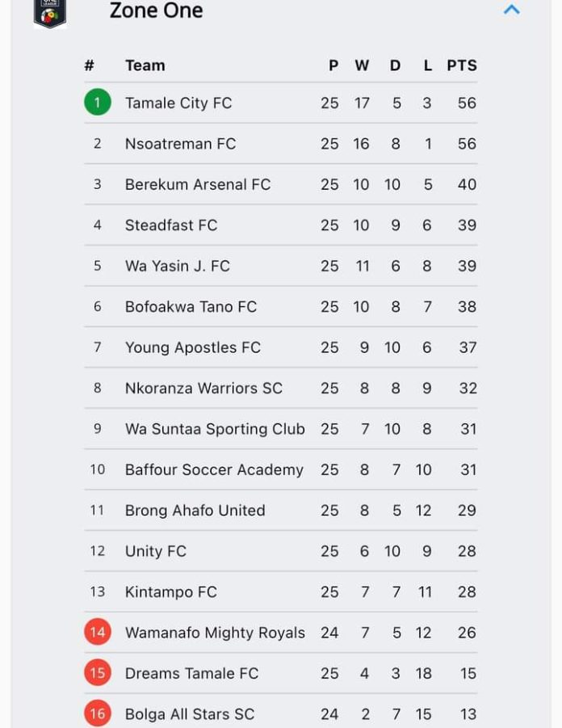Click the PTS column header
The width and height of the screenshot is (562, 728).
pos(462,65)
